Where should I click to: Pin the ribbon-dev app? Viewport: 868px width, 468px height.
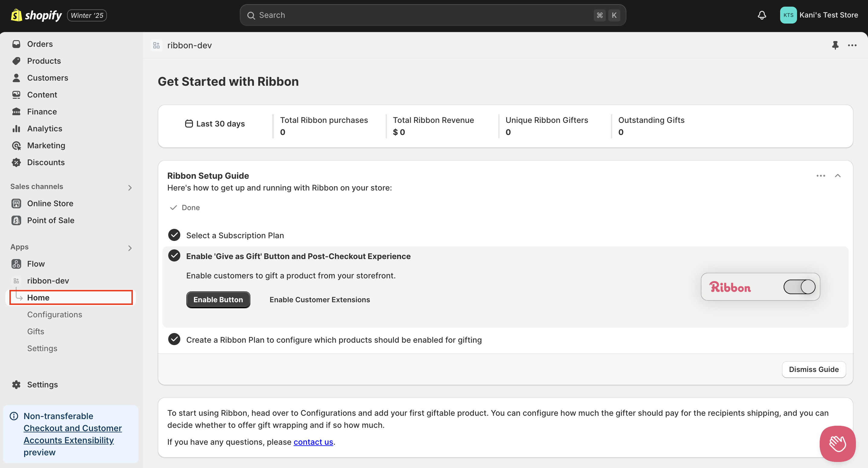click(x=835, y=45)
